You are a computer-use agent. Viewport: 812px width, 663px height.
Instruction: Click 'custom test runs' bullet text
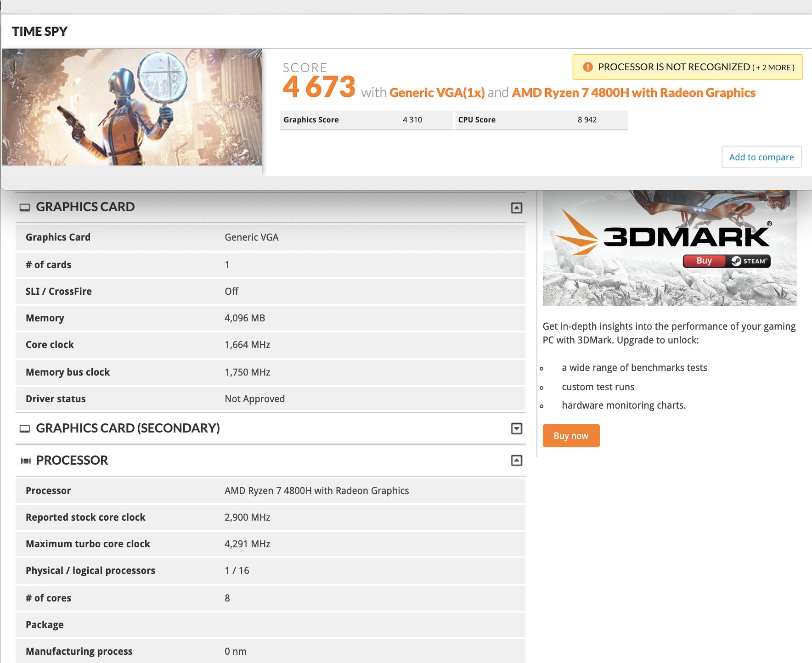[x=598, y=387]
